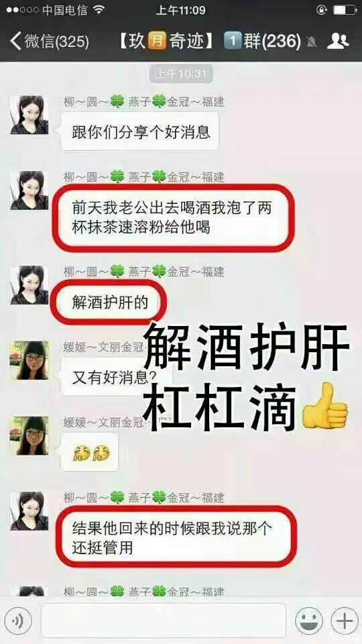Open 媛媛 avatar beside 又有好消息 message
Viewport: 362px width, 644px height.
(29, 360)
